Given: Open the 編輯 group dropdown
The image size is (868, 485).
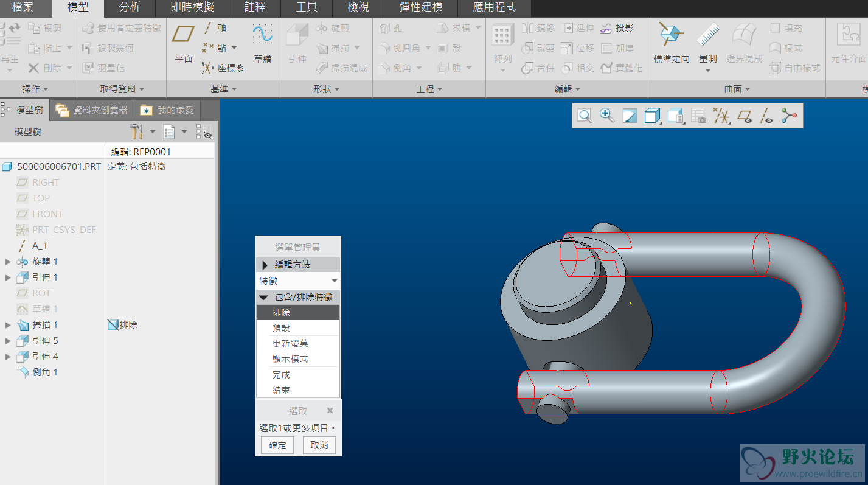Looking at the screenshot, I should tap(567, 89).
